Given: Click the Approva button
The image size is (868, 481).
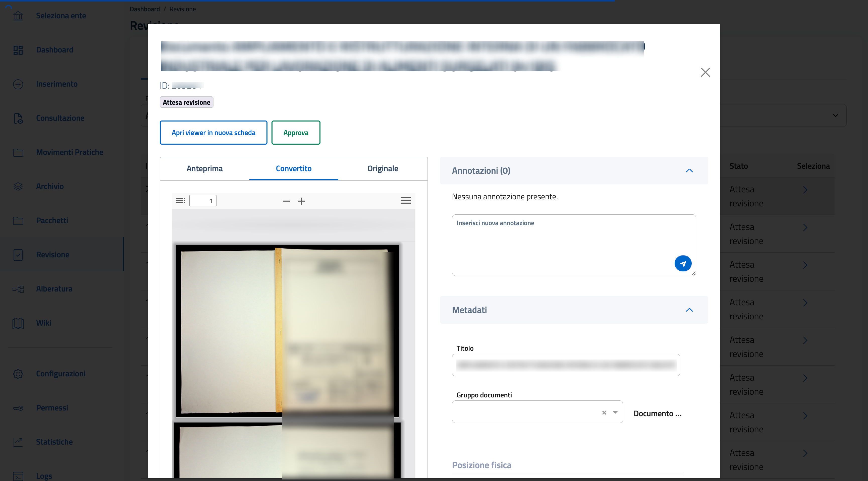Looking at the screenshot, I should [296, 132].
